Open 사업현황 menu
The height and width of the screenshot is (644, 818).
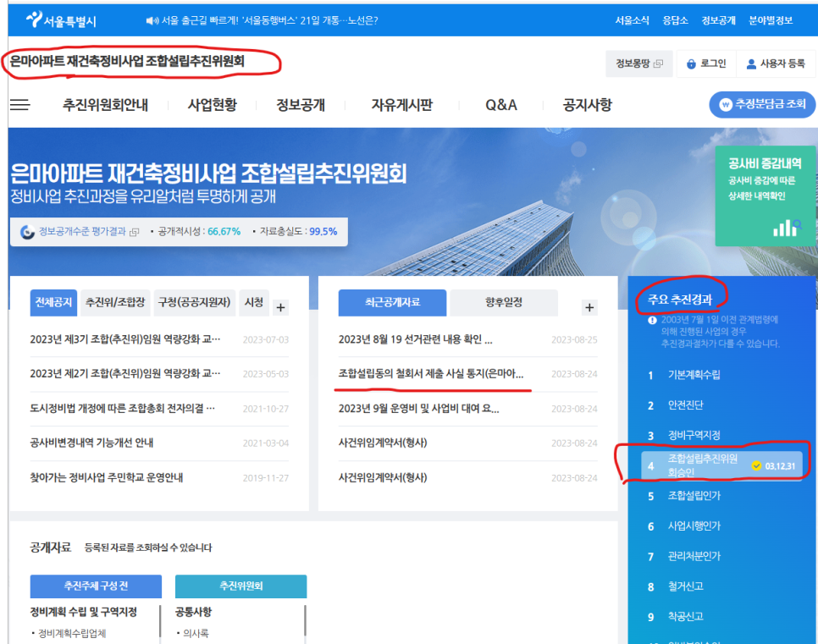coord(213,105)
